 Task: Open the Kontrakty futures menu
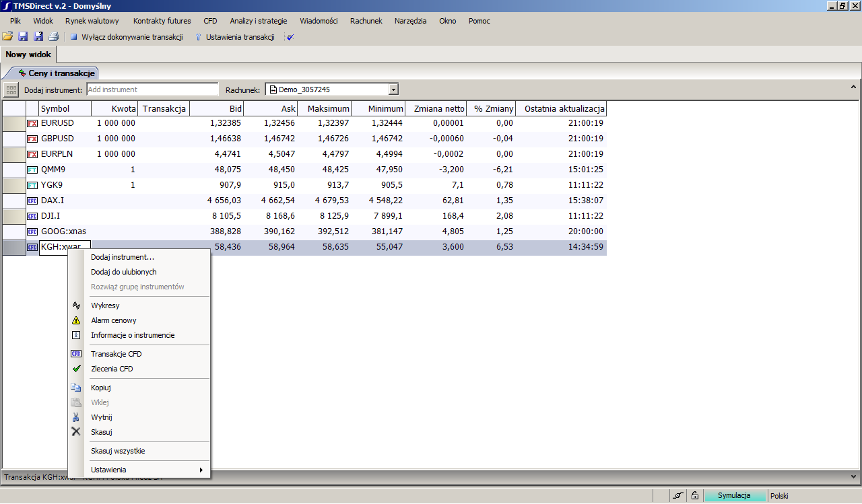tap(162, 21)
